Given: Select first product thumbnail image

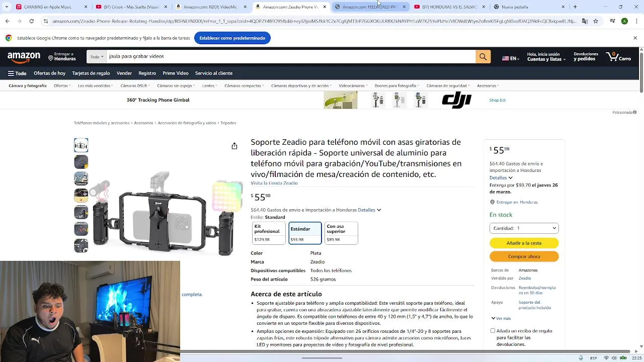Looking at the screenshot, I should coord(81,145).
